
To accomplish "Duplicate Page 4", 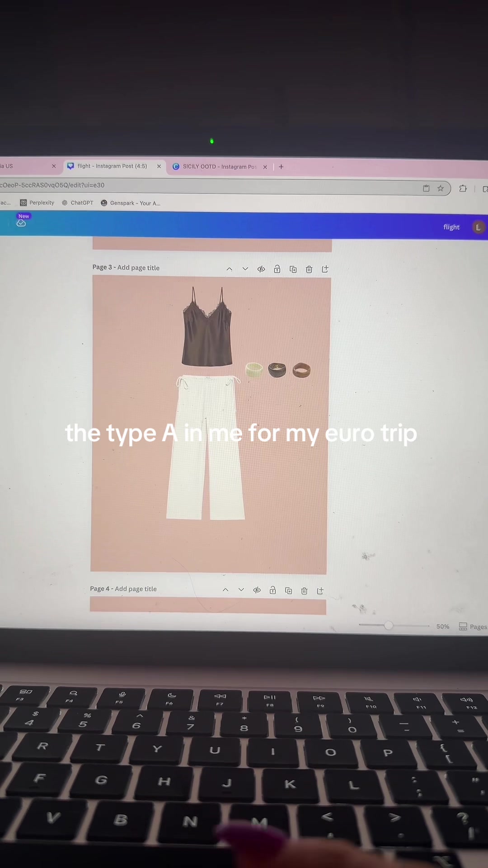I will pyautogui.click(x=289, y=590).
